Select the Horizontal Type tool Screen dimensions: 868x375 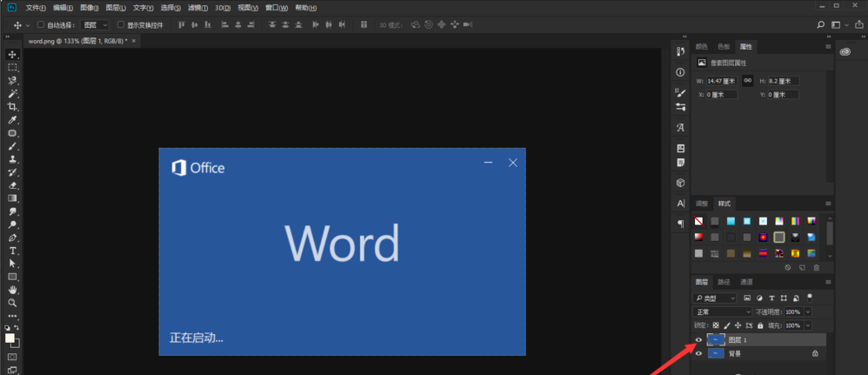tap(12, 251)
